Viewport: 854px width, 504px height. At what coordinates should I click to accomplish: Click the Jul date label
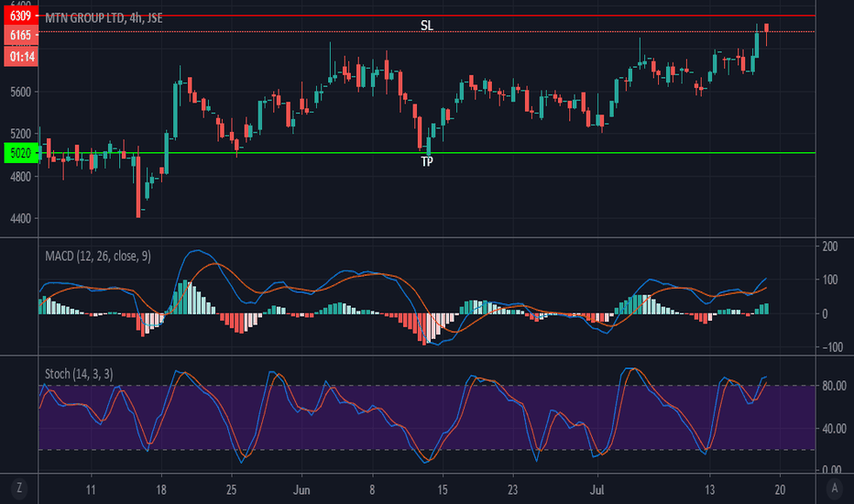[x=597, y=490]
